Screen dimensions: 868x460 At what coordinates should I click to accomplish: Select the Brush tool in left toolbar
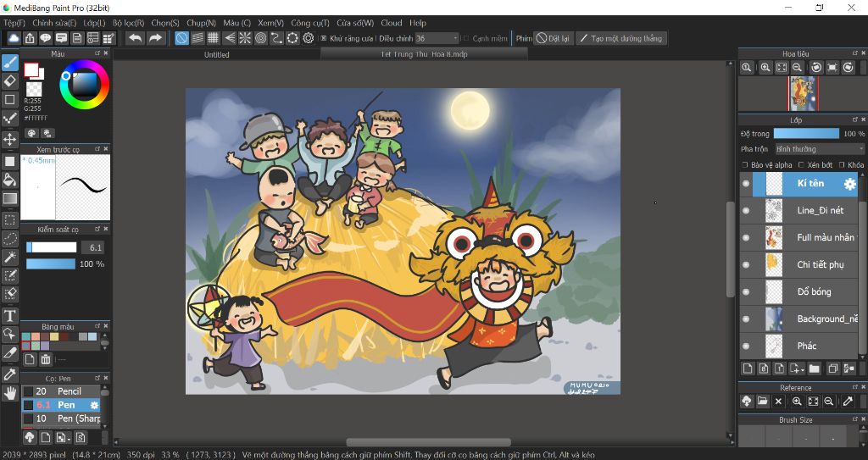pos(10,63)
